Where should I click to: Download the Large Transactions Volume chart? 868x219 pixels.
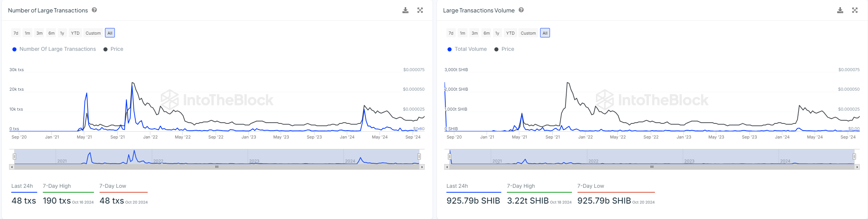coord(840,10)
